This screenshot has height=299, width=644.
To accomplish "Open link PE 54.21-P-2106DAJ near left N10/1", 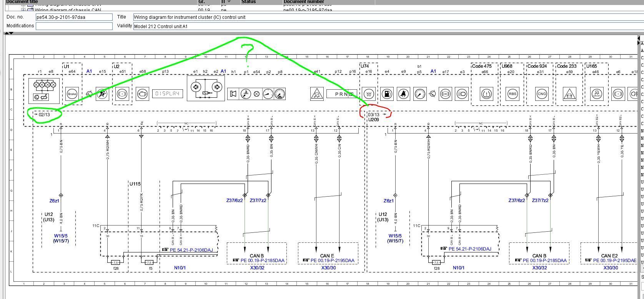I will pos(191,250).
